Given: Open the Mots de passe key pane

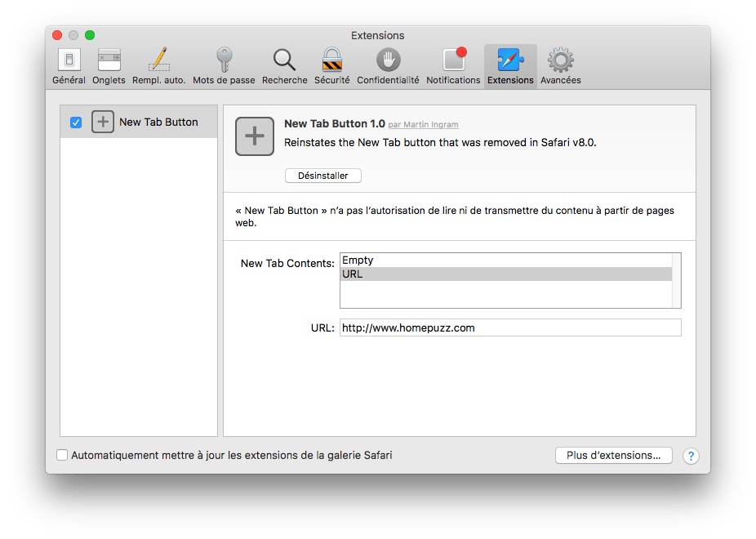Looking at the screenshot, I should tap(224, 66).
